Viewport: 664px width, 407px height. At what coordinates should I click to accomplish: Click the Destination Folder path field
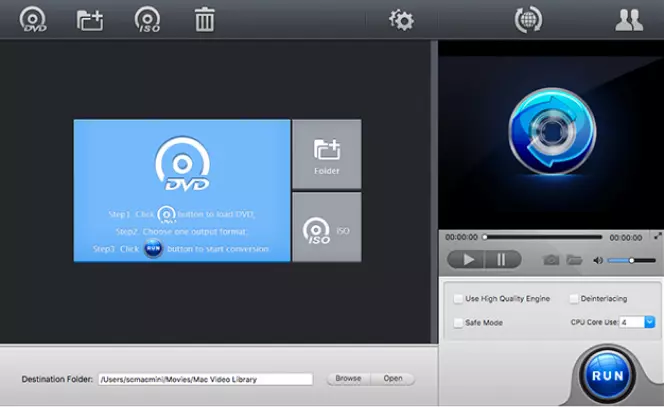click(x=205, y=379)
